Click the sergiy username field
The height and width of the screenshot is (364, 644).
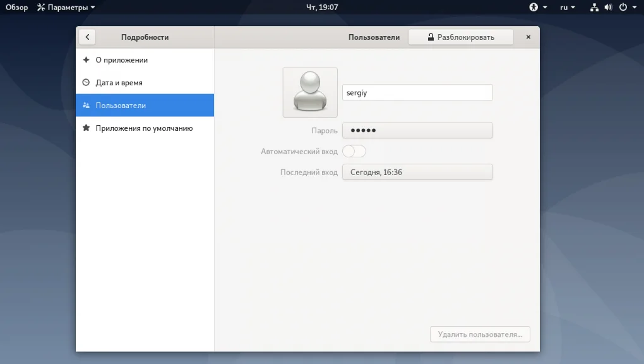(417, 92)
